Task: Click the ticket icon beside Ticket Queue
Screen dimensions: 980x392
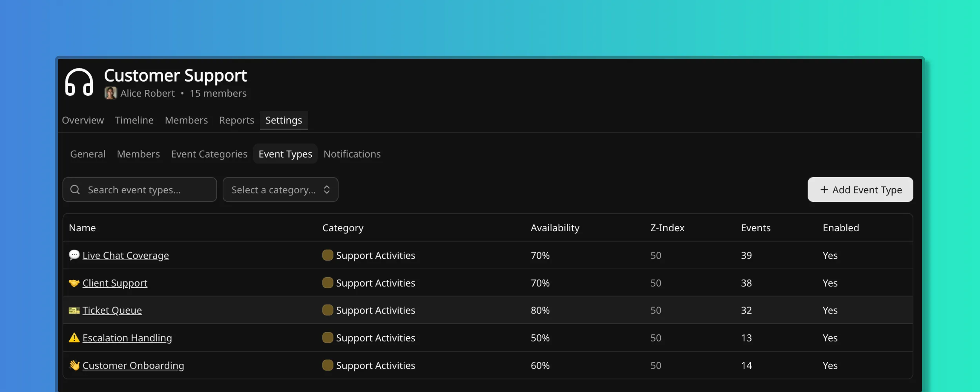Action: click(74, 310)
